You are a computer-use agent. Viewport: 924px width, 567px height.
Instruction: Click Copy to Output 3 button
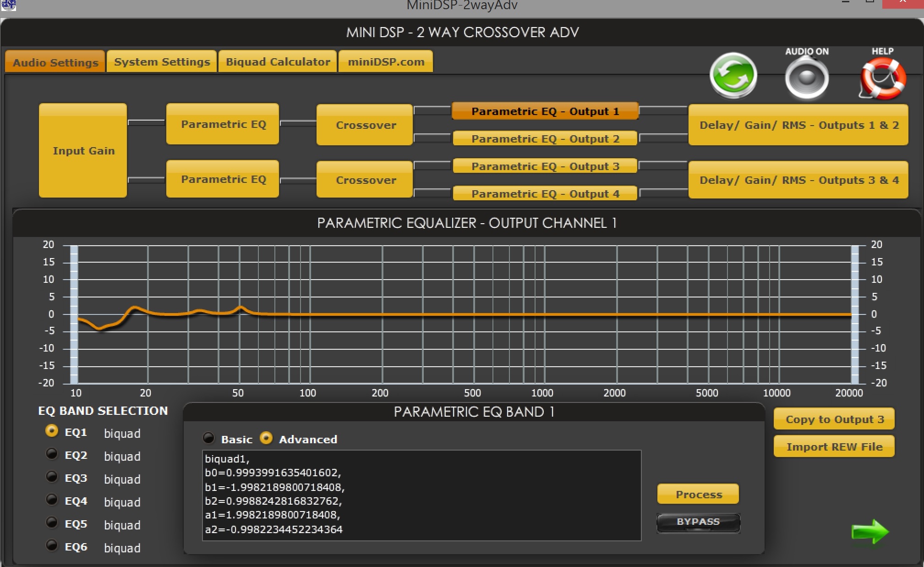pyautogui.click(x=834, y=419)
